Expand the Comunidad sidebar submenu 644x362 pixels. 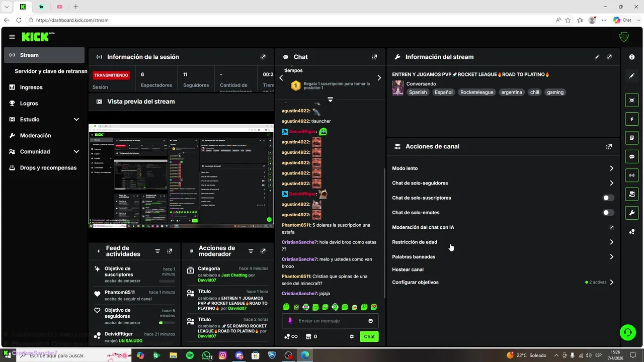pyautogui.click(x=76, y=152)
